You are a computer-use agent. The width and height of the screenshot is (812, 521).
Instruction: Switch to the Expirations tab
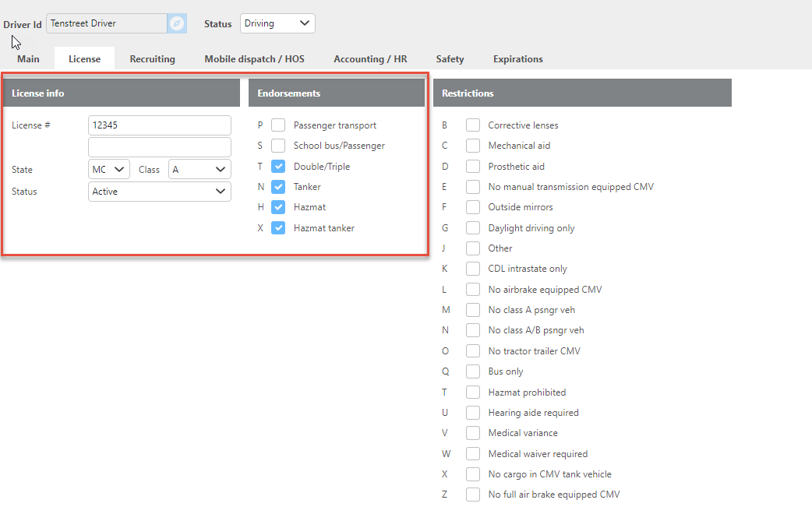pos(517,59)
